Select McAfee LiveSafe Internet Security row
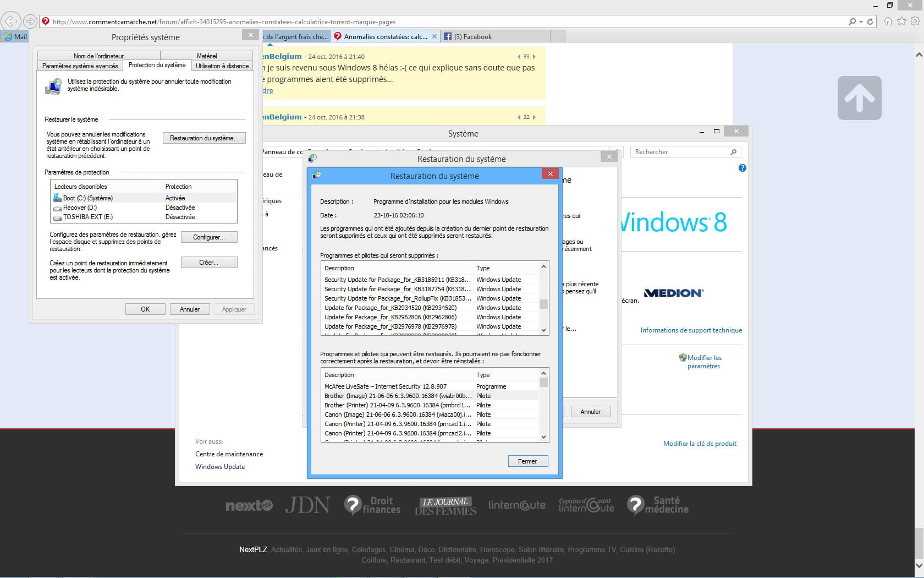This screenshot has height=578, width=924. [430, 386]
